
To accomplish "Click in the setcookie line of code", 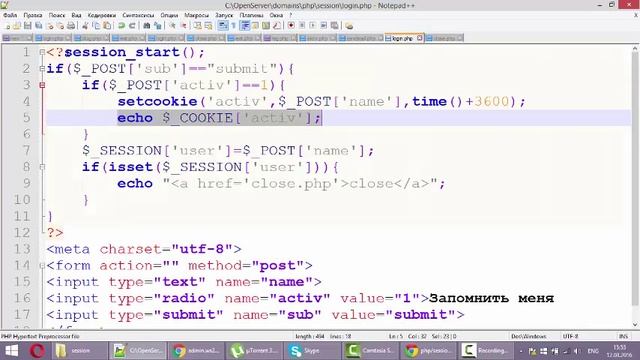I will pyautogui.click(x=322, y=101).
